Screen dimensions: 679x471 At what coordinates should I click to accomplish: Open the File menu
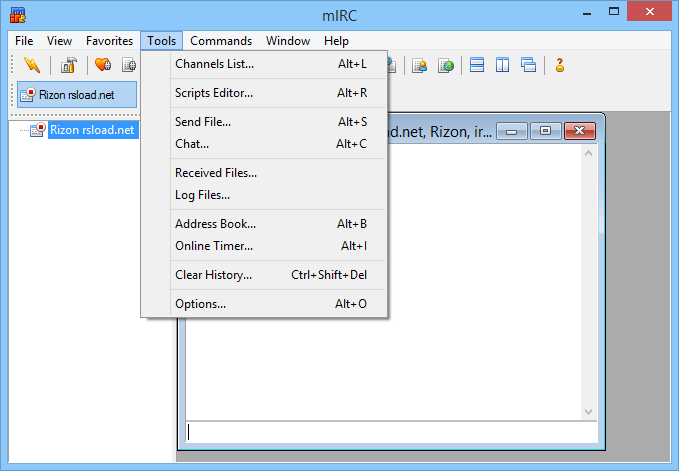tap(24, 41)
